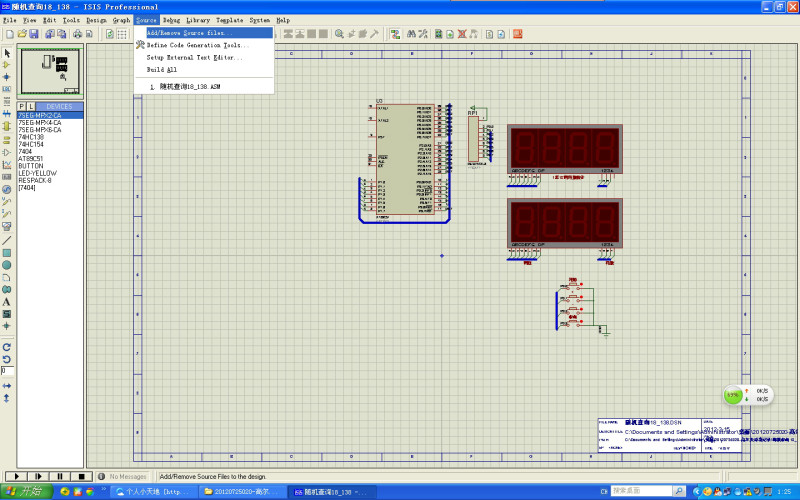Select the 2D line drawing tool

pyautogui.click(x=7, y=240)
